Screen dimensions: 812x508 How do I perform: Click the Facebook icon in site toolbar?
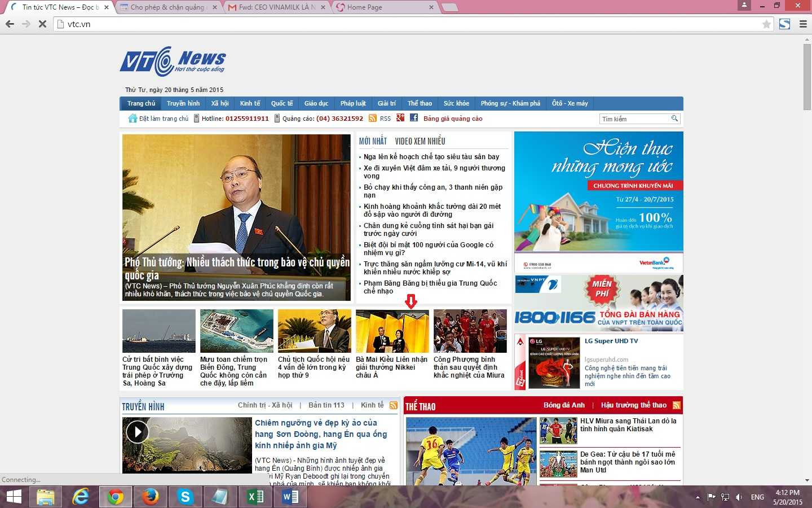pos(414,118)
